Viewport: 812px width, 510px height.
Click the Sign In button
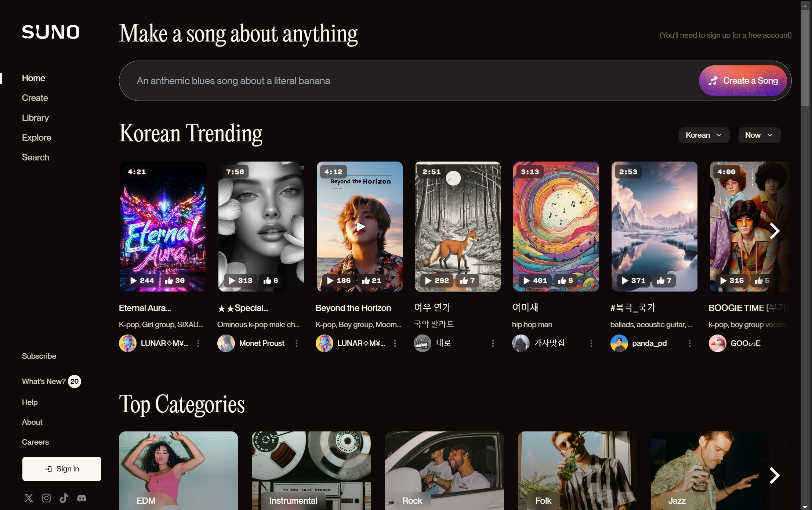[62, 469]
